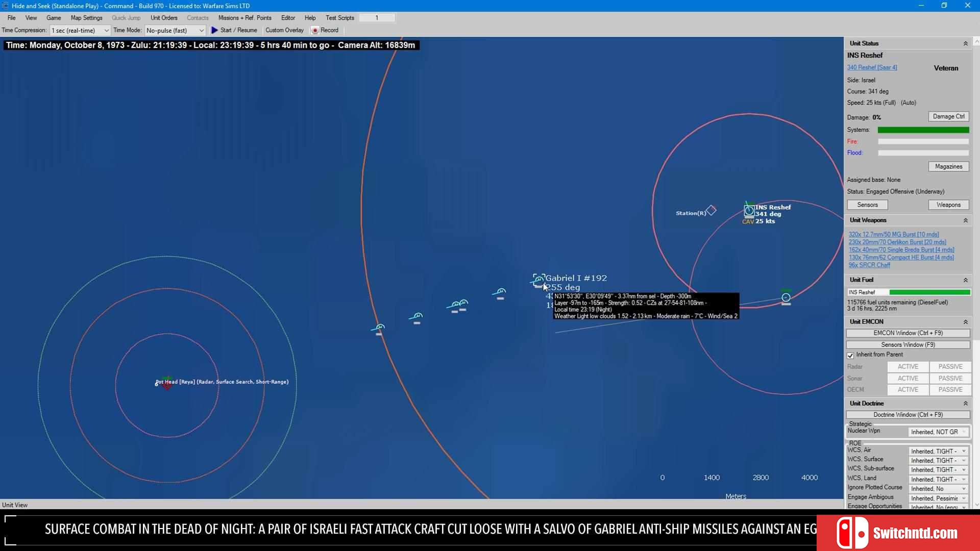Open the Ignore Plotted Course dropdown
Viewport: 980px width, 551px height.
[939, 489]
